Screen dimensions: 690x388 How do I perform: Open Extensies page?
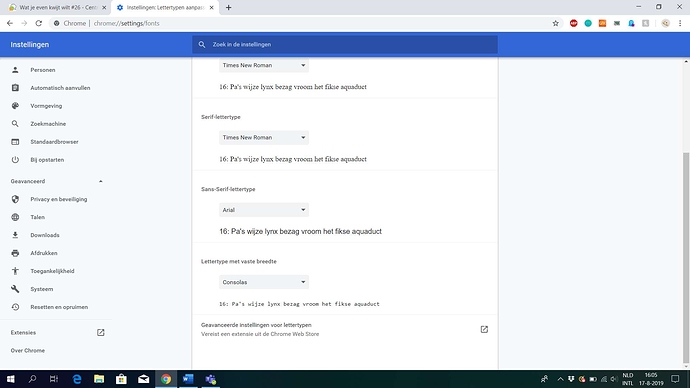pos(23,333)
